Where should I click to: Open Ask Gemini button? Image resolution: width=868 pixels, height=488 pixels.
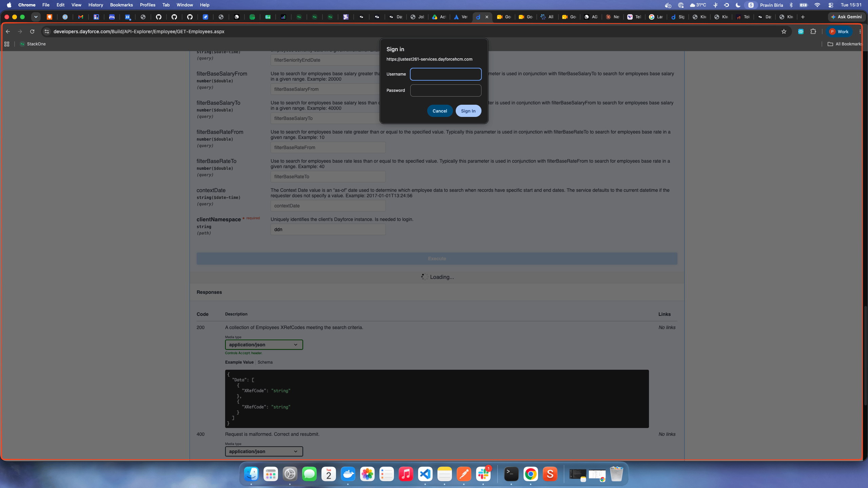tap(847, 17)
